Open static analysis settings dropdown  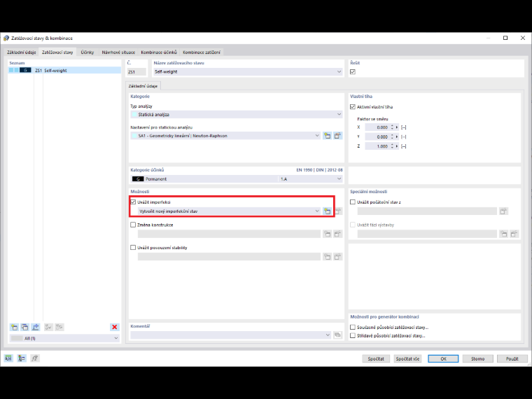317,136
